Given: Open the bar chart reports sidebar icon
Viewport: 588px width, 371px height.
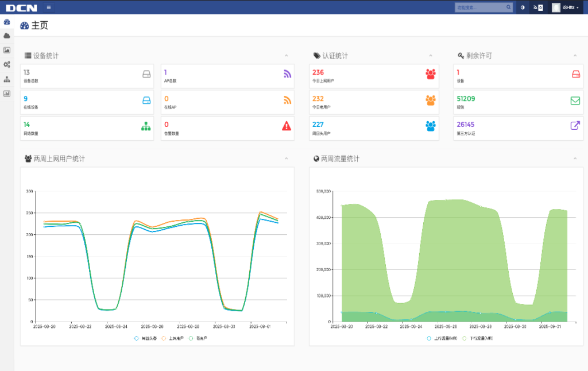Looking at the screenshot, I should coord(7,93).
